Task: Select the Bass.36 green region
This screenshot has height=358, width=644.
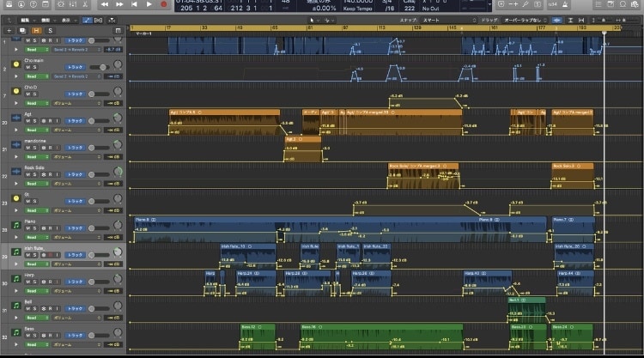Action: coord(381,337)
